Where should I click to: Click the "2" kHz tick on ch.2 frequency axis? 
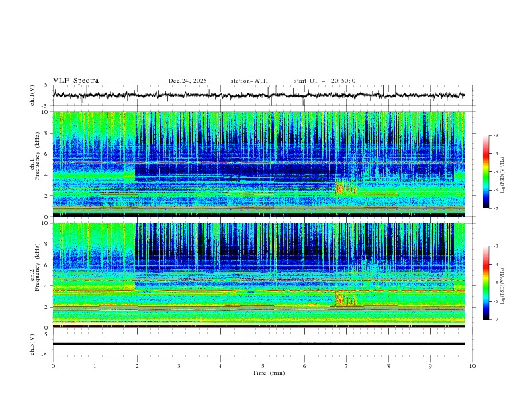[x=48, y=307]
